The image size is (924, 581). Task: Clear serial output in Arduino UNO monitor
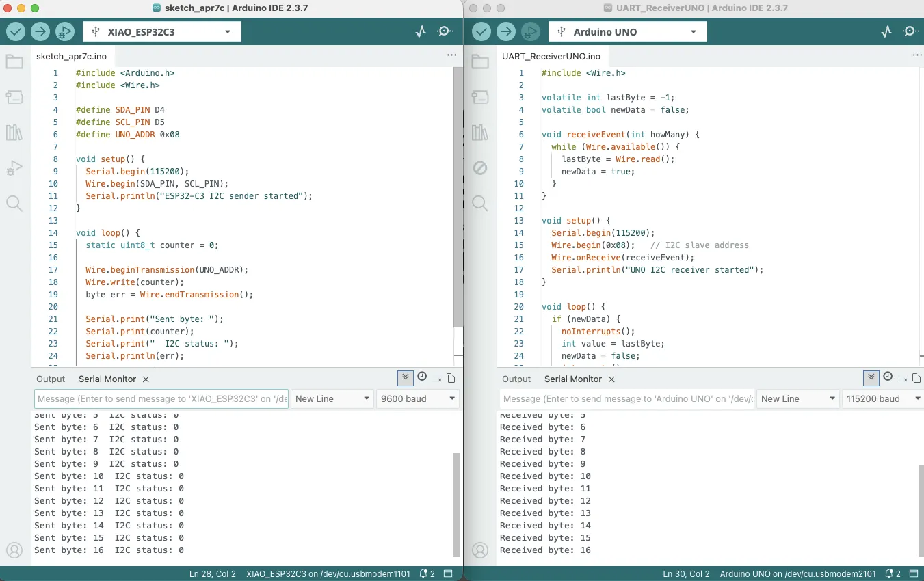[x=903, y=378]
